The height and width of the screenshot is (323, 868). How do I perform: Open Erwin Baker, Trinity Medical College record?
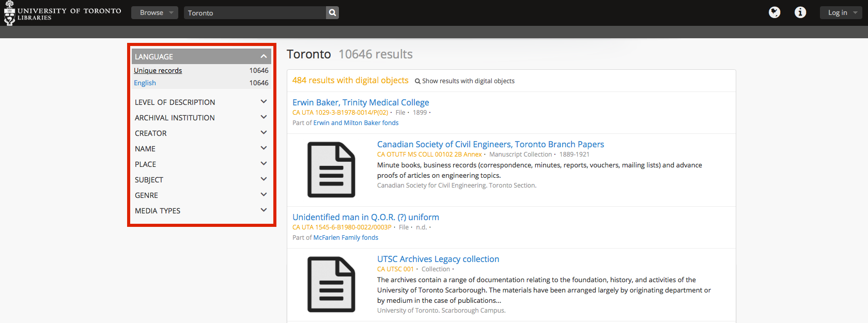click(361, 102)
